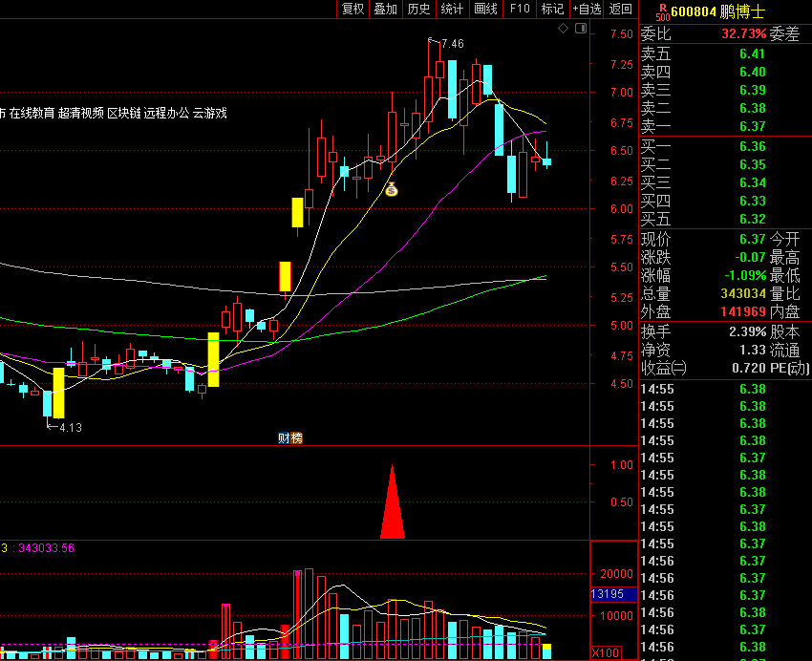This screenshot has height=661, width=812.
Task: Open the 区块链 concept tag
Action: coord(124,113)
